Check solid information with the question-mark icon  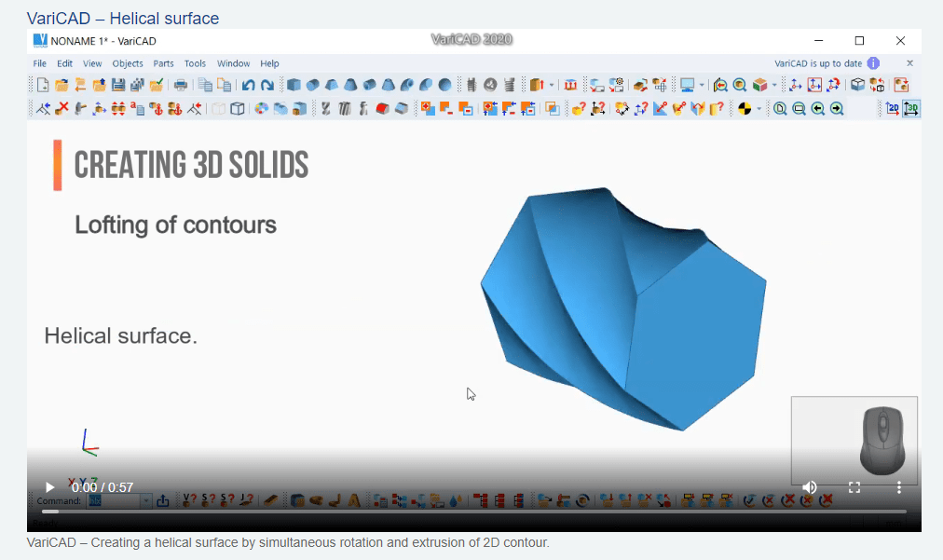coord(579,109)
